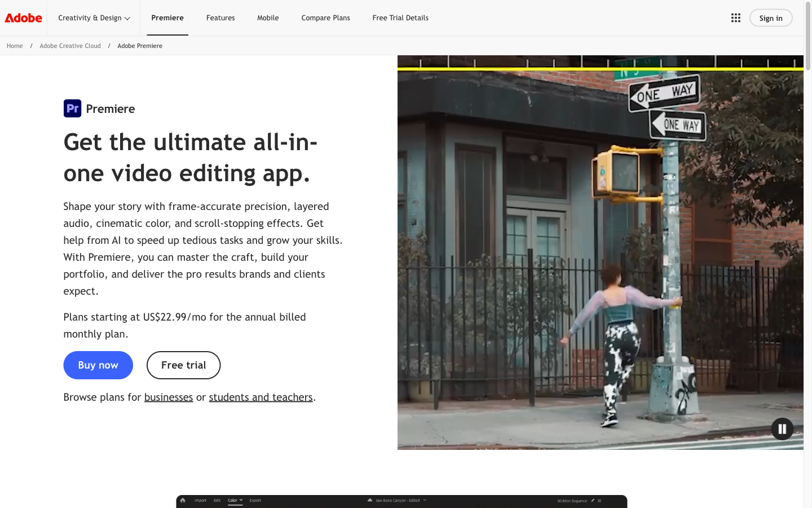Click the Adobe logo

(x=23, y=18)
